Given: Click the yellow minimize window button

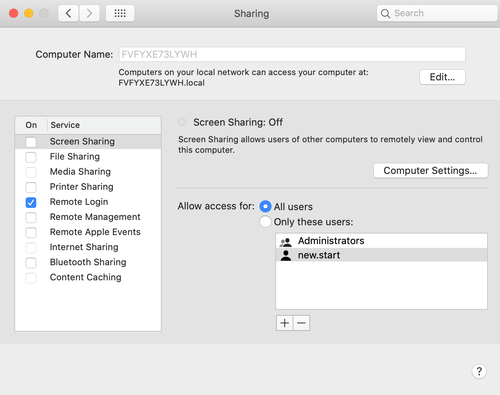Looking at the screenshot, I should coord(29,13).
